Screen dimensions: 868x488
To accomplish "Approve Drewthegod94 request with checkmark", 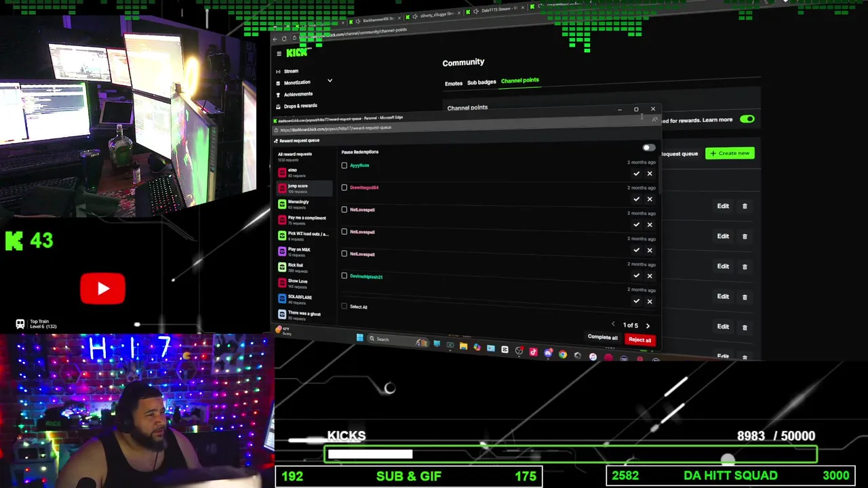I will click(636, 199).
